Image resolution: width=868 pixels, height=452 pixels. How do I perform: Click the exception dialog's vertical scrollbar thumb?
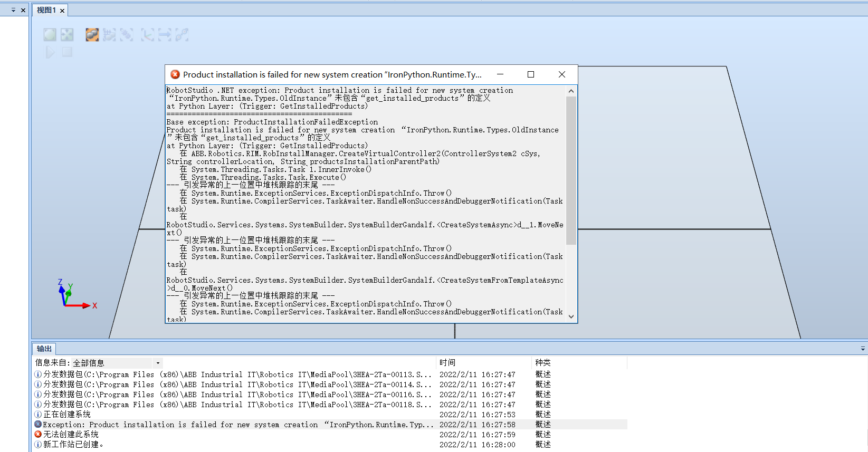[x=571, y=170]
